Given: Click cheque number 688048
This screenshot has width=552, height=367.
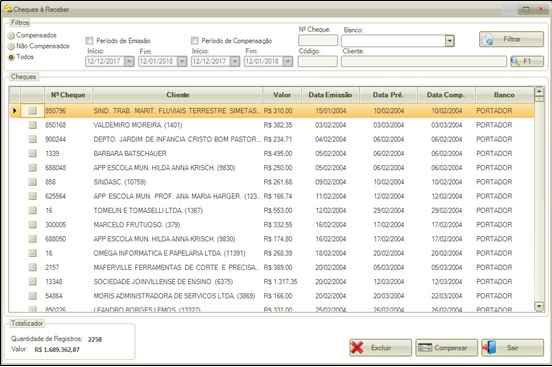Looking at the screenshot, I should click(x=56, y=168).
